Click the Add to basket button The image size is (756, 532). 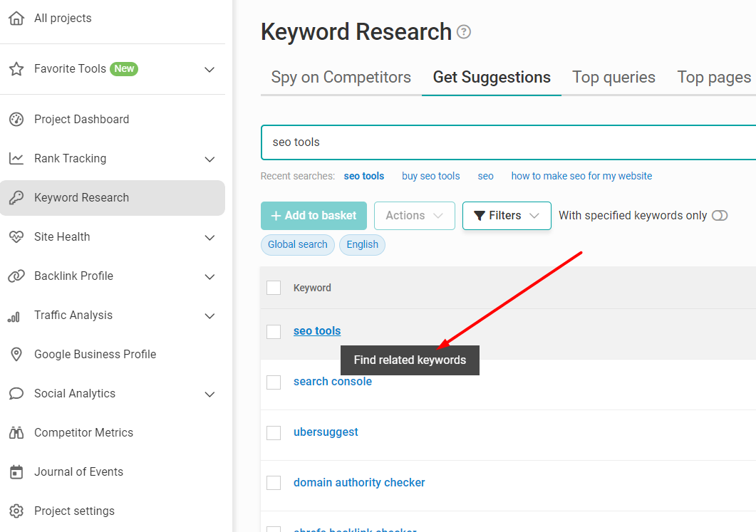(x=314, y=216)
